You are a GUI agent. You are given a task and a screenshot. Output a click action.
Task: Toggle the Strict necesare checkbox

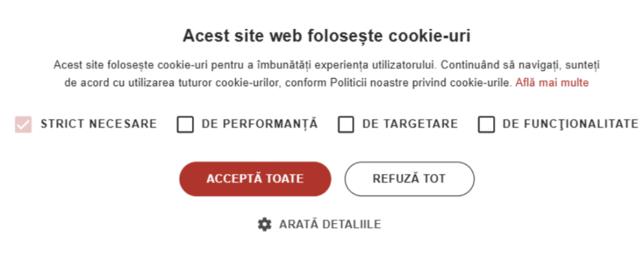tap(23, 124)
